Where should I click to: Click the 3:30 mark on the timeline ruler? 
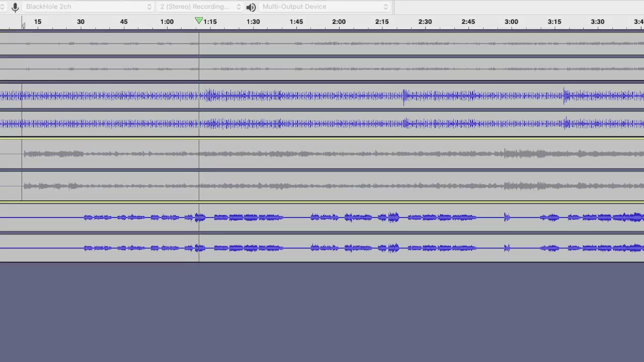[x=597, y=22]
